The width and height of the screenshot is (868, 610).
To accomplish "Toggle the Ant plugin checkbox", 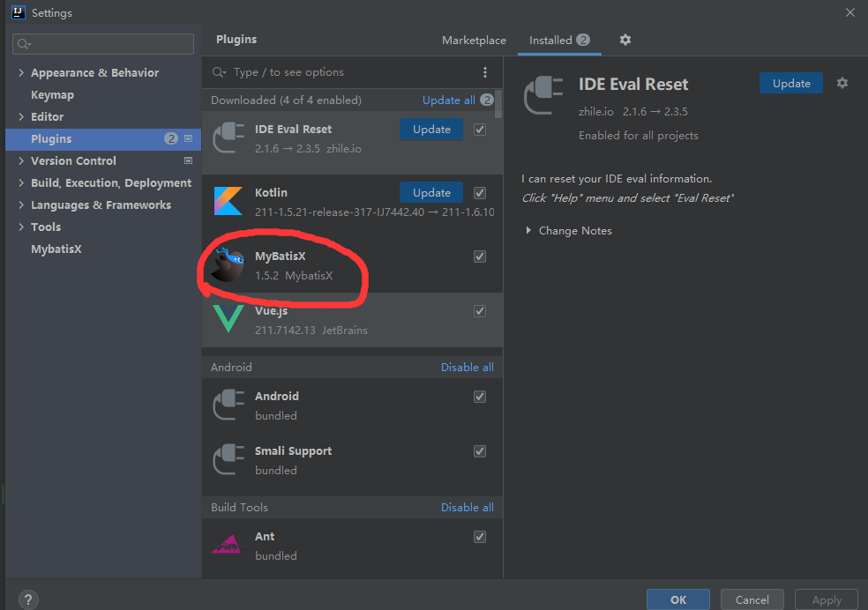I will click(x=480, y=537).
